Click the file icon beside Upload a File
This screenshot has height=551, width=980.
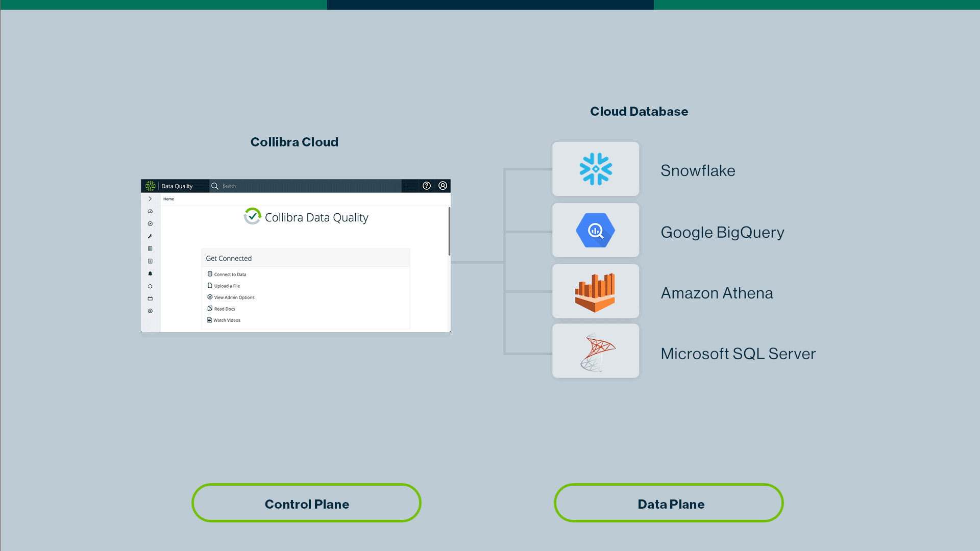coord(210,286)
